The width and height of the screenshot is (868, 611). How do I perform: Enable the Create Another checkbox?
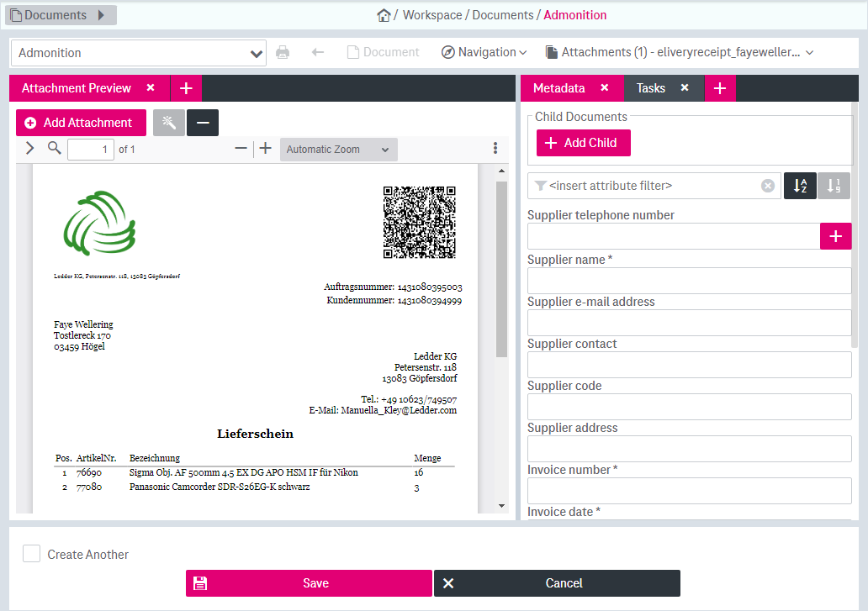pos(31,553)
